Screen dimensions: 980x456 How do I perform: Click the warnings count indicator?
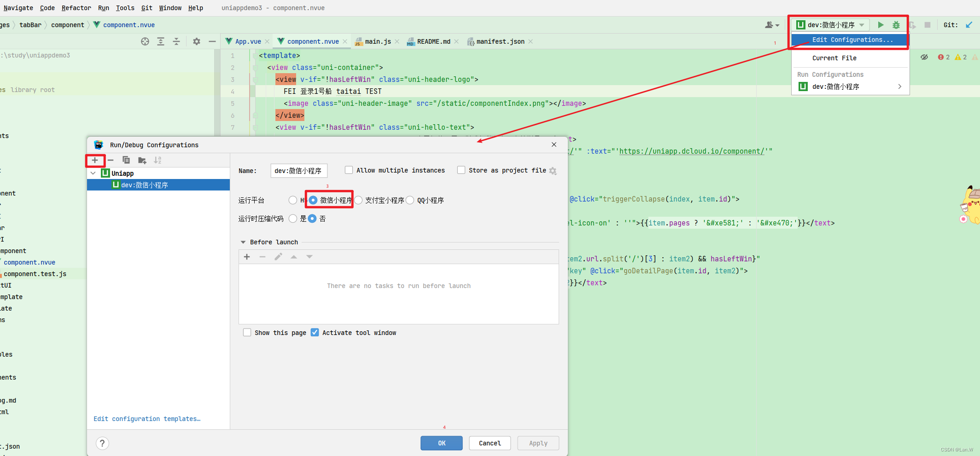(961, 57)
